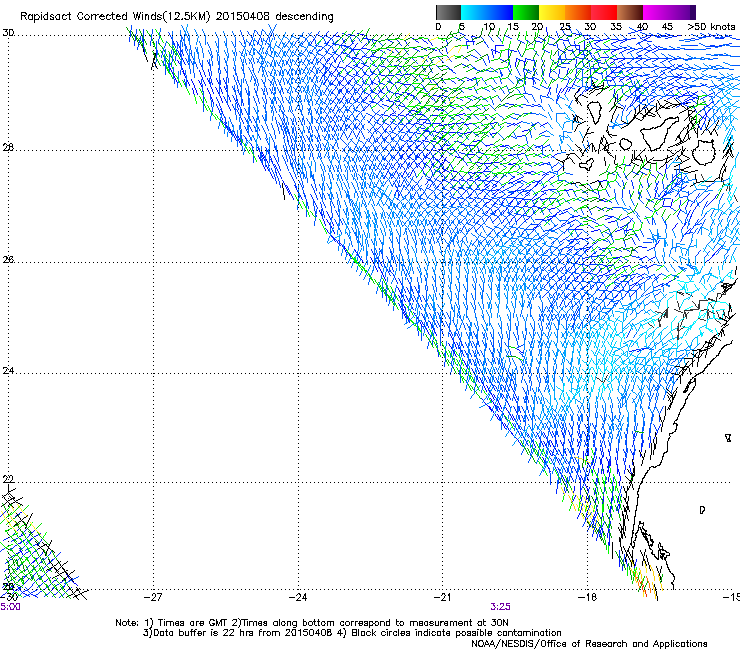Click the latitude label '26' on the left axis
Screen dimensions: 740x650
[x=8, y=259]
